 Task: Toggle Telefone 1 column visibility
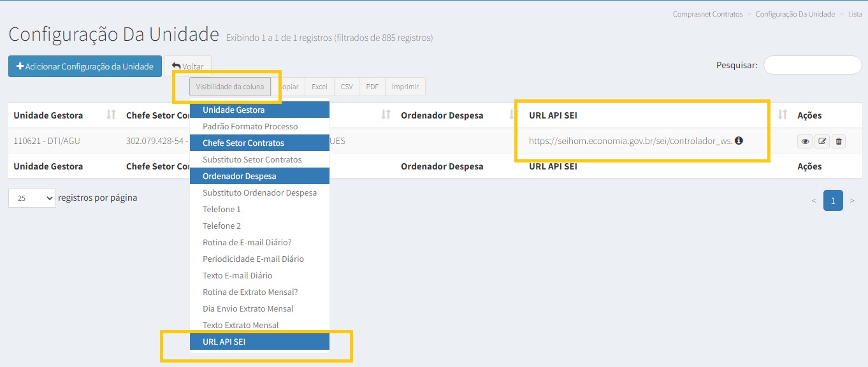tap(259, 209)
